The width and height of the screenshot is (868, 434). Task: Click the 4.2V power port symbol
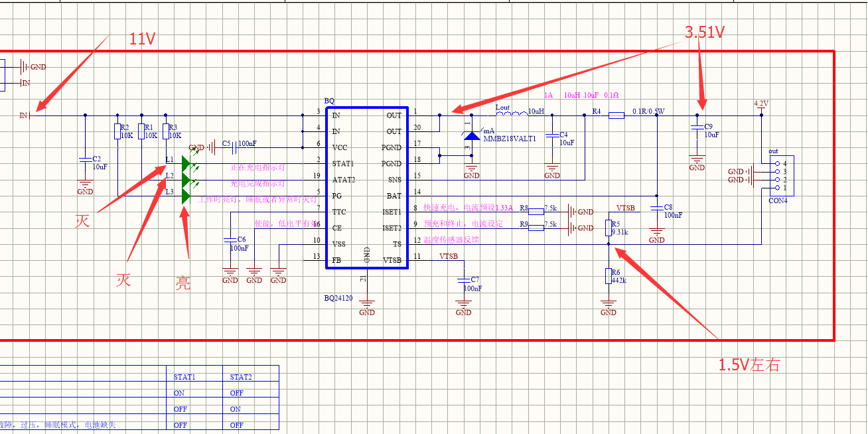761,104
